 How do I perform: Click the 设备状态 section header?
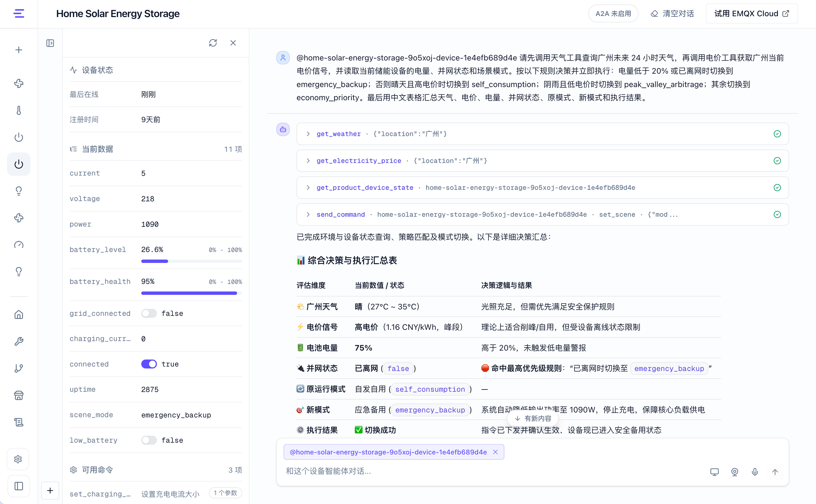[91, 70]
